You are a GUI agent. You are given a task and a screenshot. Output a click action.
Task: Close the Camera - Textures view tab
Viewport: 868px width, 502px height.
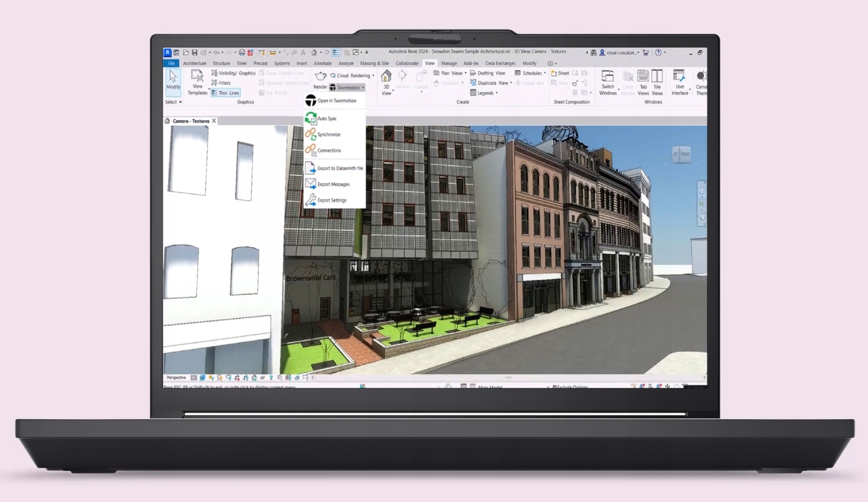pyautogui.click(x=214, y=121)
